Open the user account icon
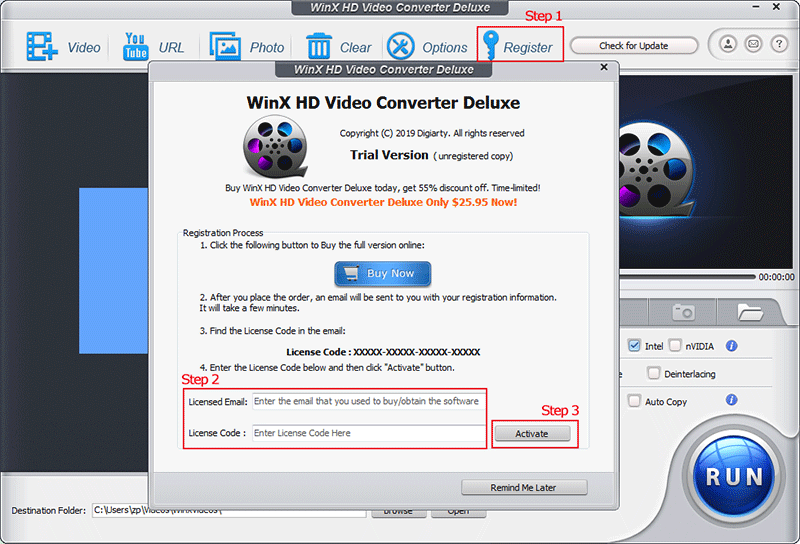 click(728, 44)
